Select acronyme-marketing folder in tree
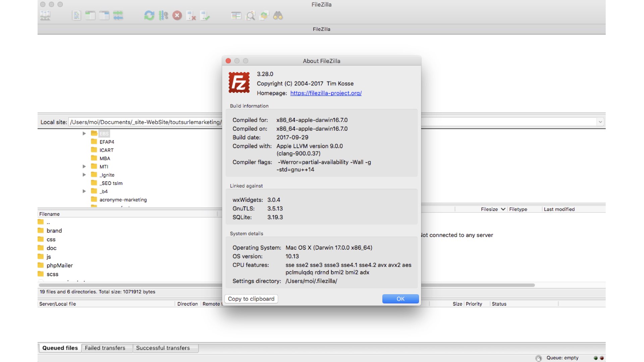 [123, 199]
